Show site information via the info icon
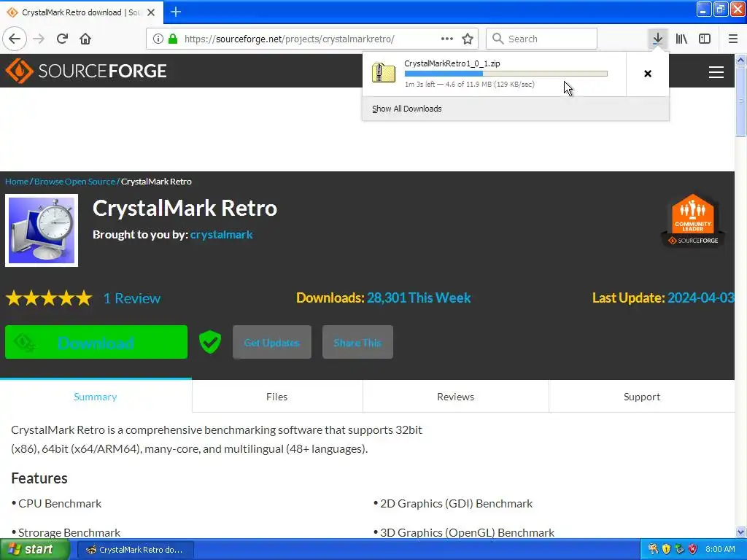 [x=158, y=39]
